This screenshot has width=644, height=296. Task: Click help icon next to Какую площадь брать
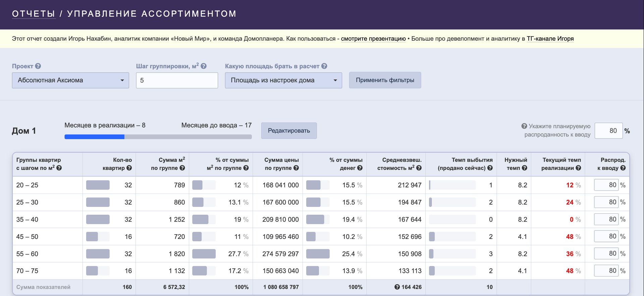pos(324,66)
